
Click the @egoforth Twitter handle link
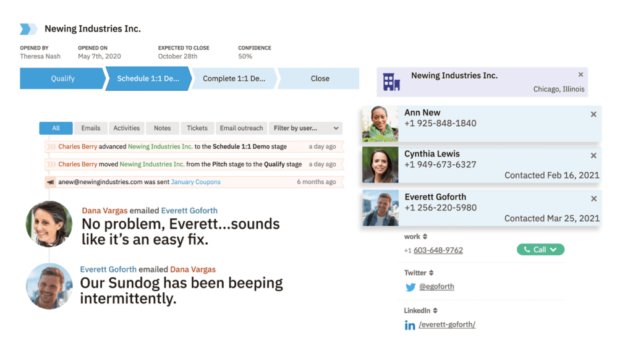[438, 287]
